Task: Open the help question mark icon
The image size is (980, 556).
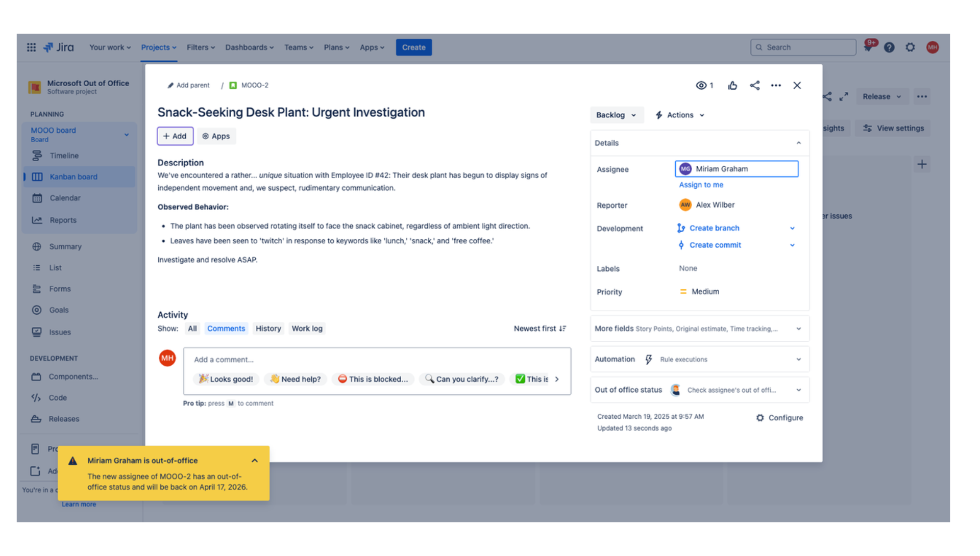Action: pyautogui.click(x=889, y=47)
